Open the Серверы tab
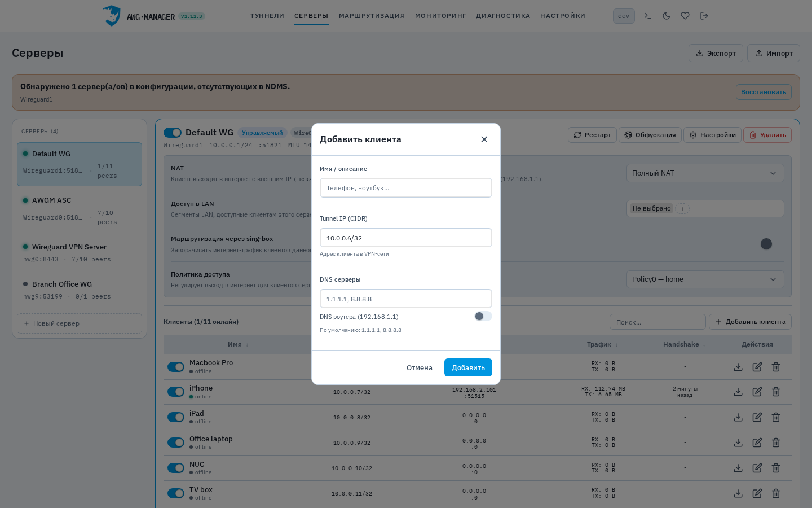Image resolution: width=812 pixels, height=508 pixels. (x=311, y=16)
